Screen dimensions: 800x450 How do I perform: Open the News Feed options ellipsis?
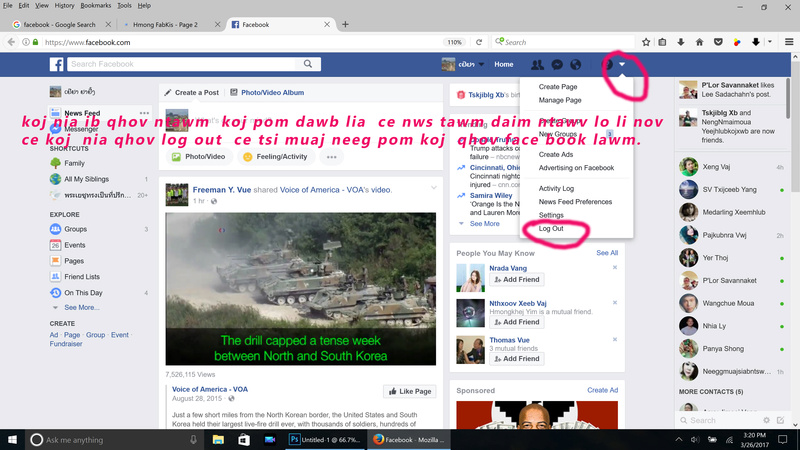point(144,113)
